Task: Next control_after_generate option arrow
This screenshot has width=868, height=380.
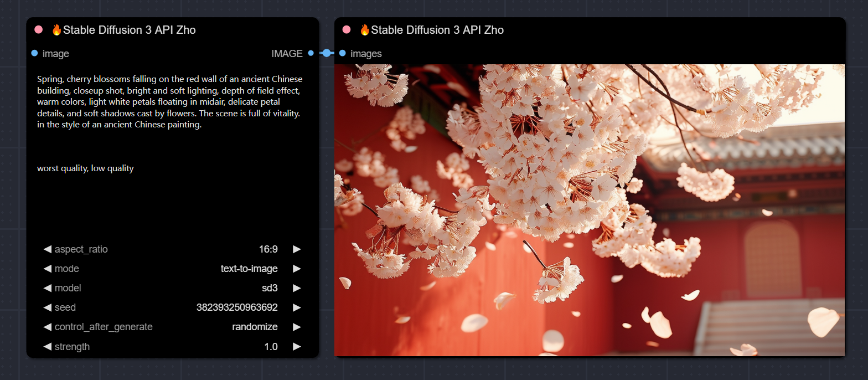Action: [x=297, y=327]
